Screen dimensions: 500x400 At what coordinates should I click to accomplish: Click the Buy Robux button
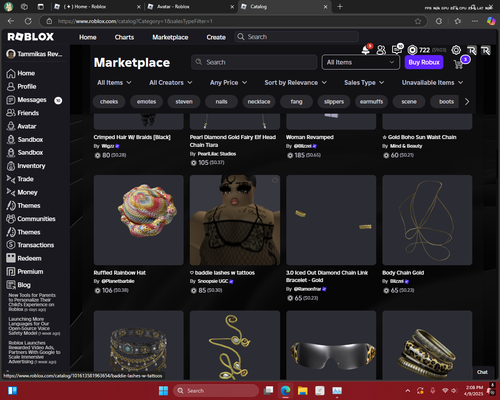click(x=424, y=62)
